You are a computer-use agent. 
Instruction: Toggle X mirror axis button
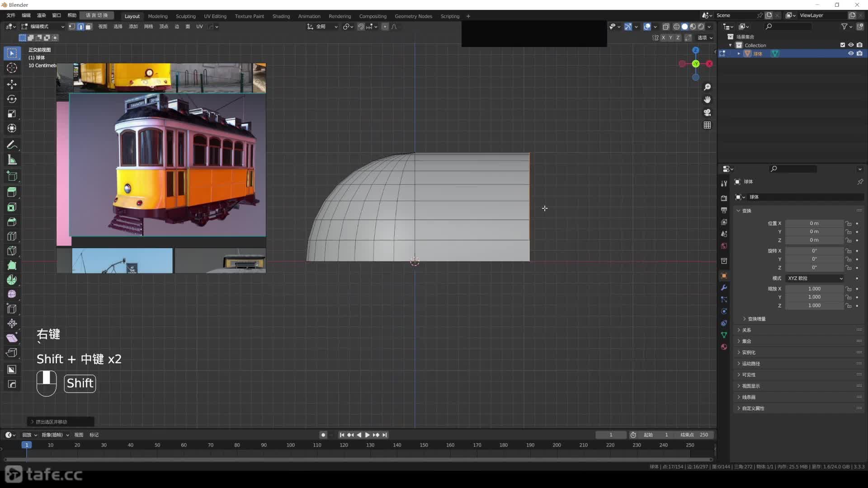(x=663, y=38)
